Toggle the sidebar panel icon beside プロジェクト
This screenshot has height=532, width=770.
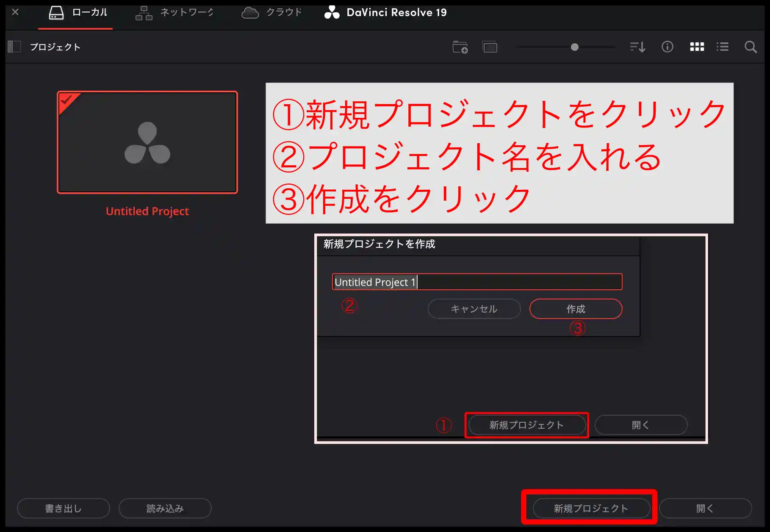point(14,47)
